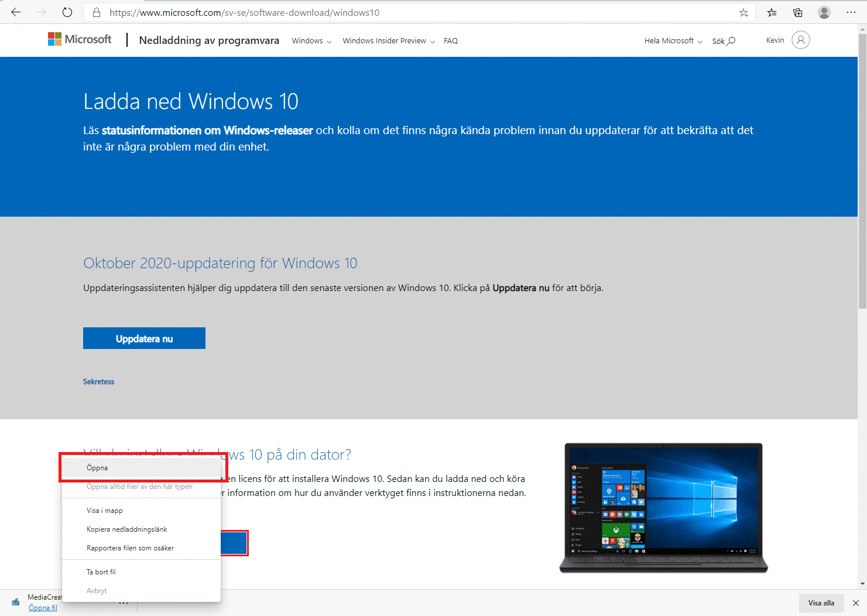Click the Kevin account avatar circle
The image size is (867, 616).
pos(800,40)
